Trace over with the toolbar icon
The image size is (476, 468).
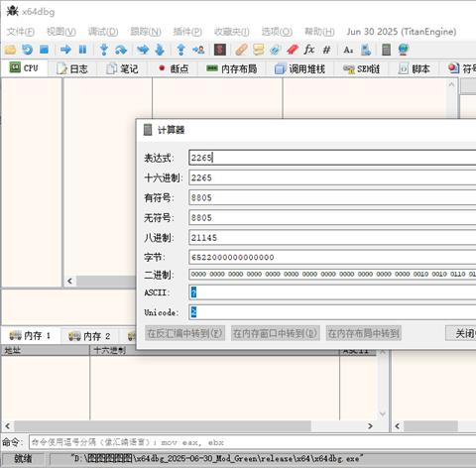[x=160, y=50]
